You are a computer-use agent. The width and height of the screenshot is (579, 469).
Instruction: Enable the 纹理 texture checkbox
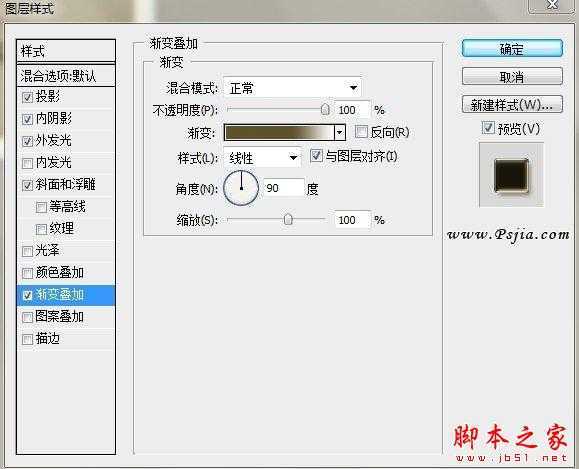[41, 229]
